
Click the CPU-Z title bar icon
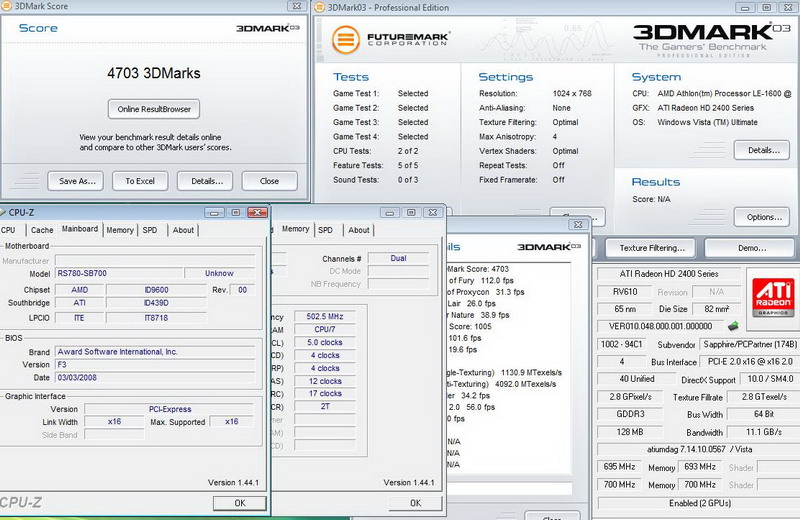click(3, 212)
